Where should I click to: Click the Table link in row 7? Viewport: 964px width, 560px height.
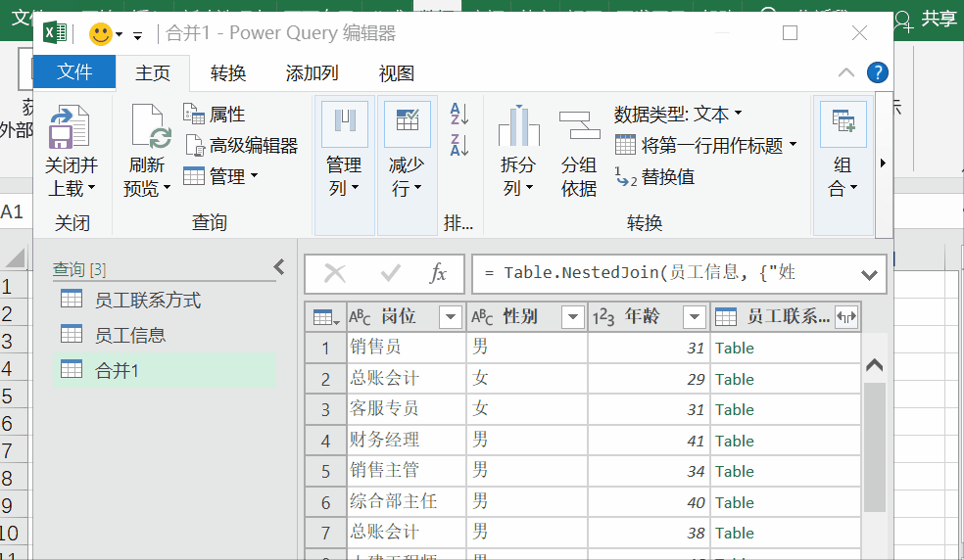[x=734, y=533]
